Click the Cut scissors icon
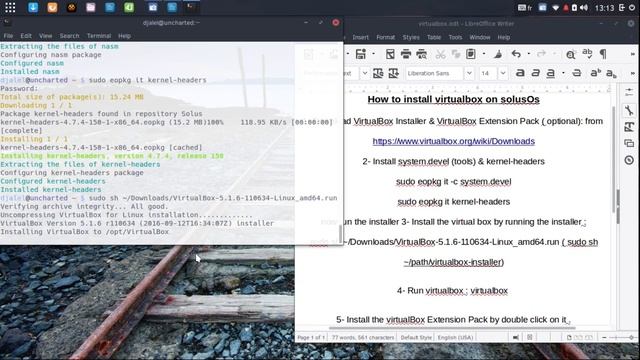The height and width of the screenshot is (360, 640). click(x=440, y=54)
